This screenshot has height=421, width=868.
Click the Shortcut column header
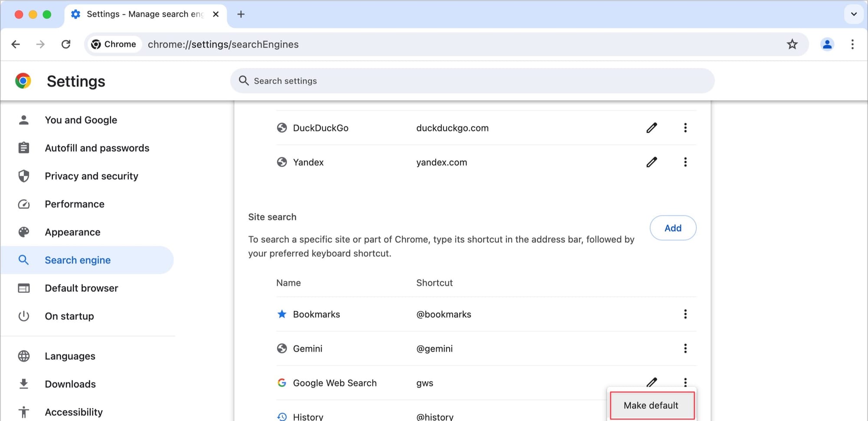point(434,283)
